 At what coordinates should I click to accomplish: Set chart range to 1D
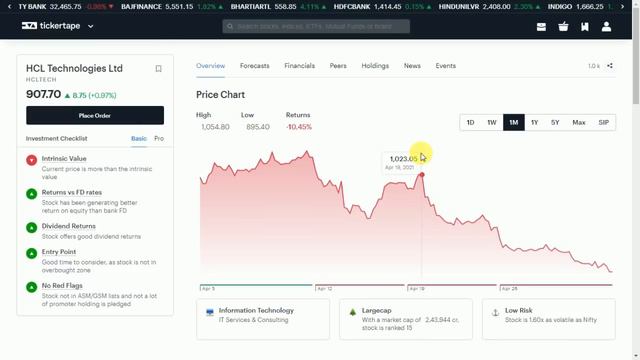tap(470, 122)
